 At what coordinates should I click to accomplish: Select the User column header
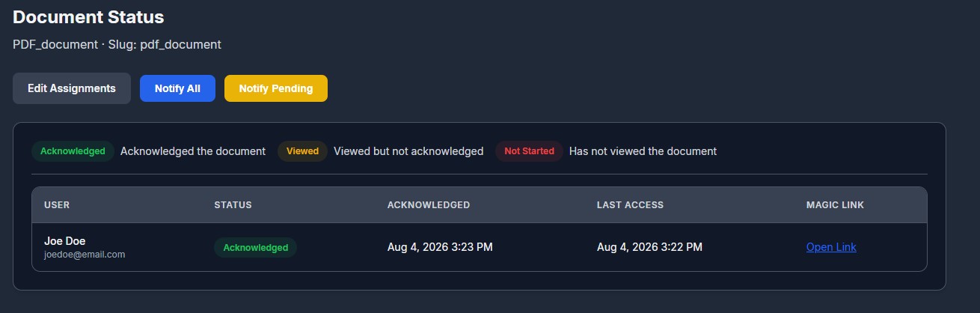tap(57, 205)
